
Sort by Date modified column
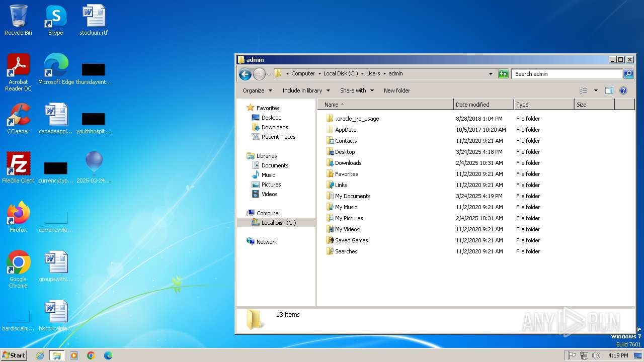pyautogui.click(x=484, y=105)
